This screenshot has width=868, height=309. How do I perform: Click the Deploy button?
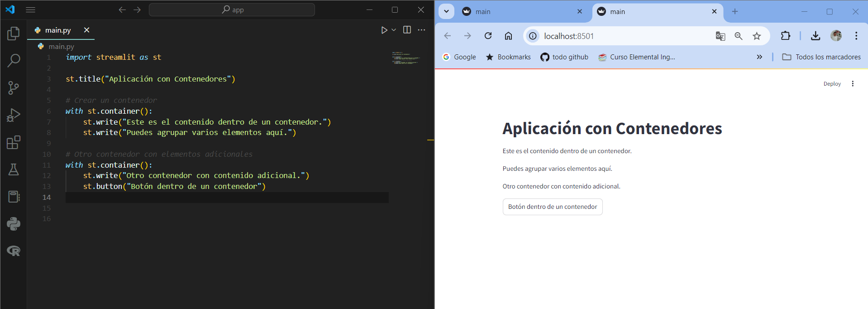click(x=832, y=84)
